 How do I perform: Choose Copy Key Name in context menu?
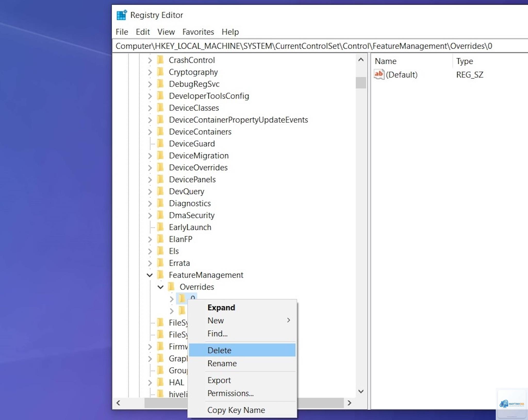242,410
